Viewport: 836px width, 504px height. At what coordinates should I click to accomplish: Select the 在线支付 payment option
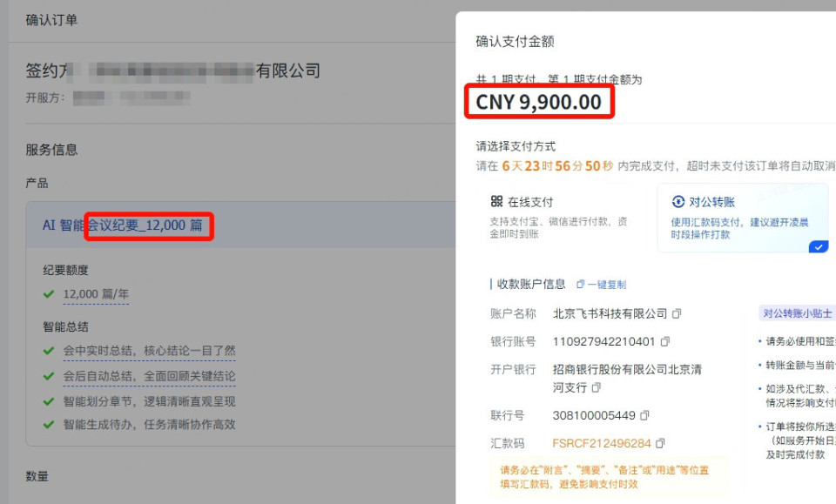point(559,218)
